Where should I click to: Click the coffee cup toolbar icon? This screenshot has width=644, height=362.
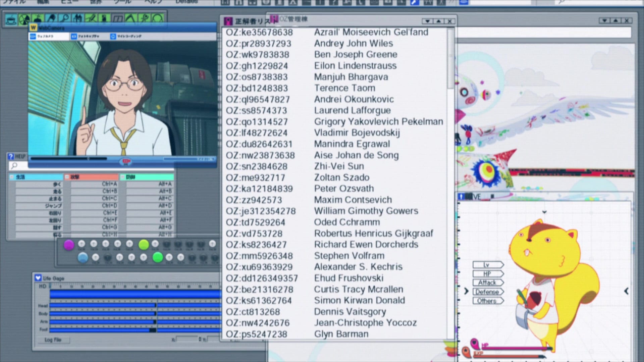click(x=12, y=19)
